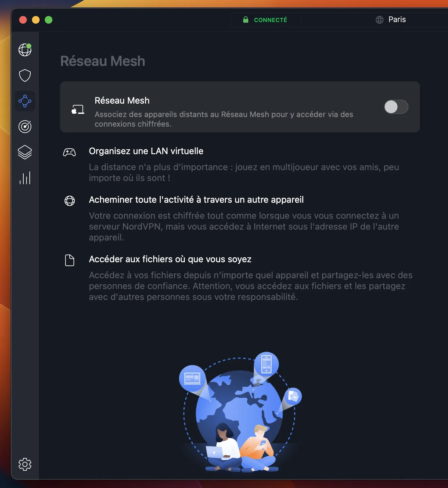The image size is (448, 488).
Task: Click the Réseau Mesh page title
Action: point(103,61)
